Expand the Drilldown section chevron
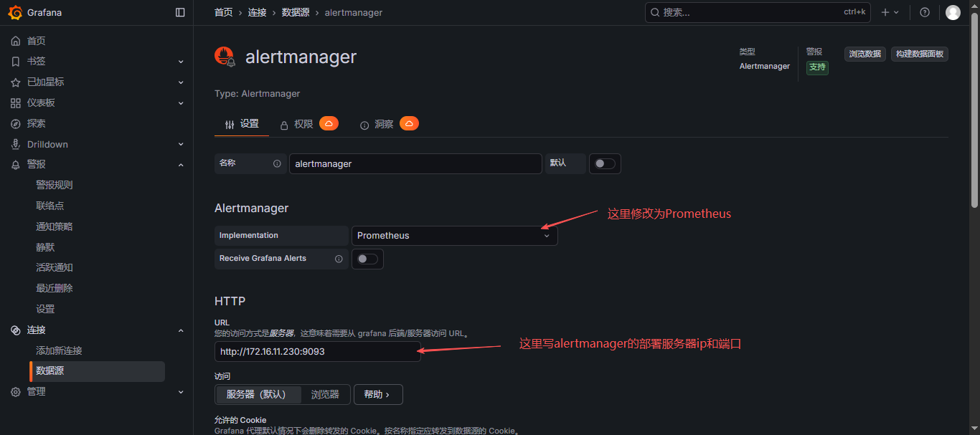The height and width of the screenshot is (435, 980). (181, 144)
